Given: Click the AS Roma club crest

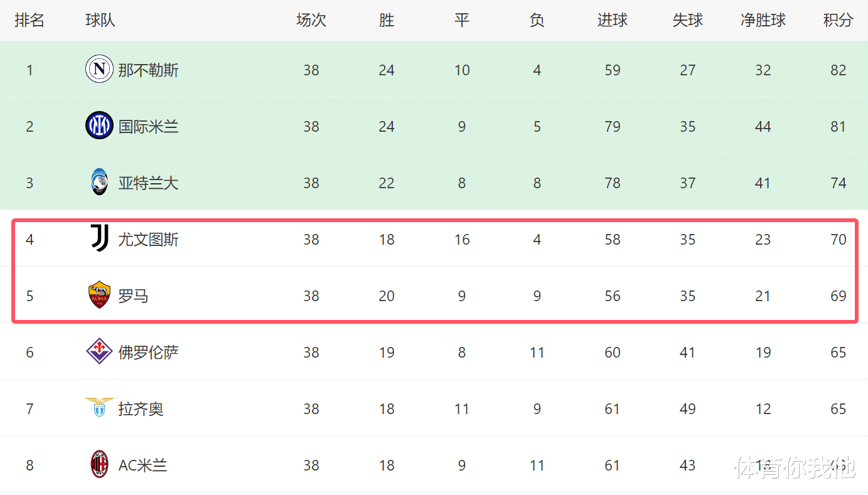Looking at the screenshot, I should [x=99, y=295].
